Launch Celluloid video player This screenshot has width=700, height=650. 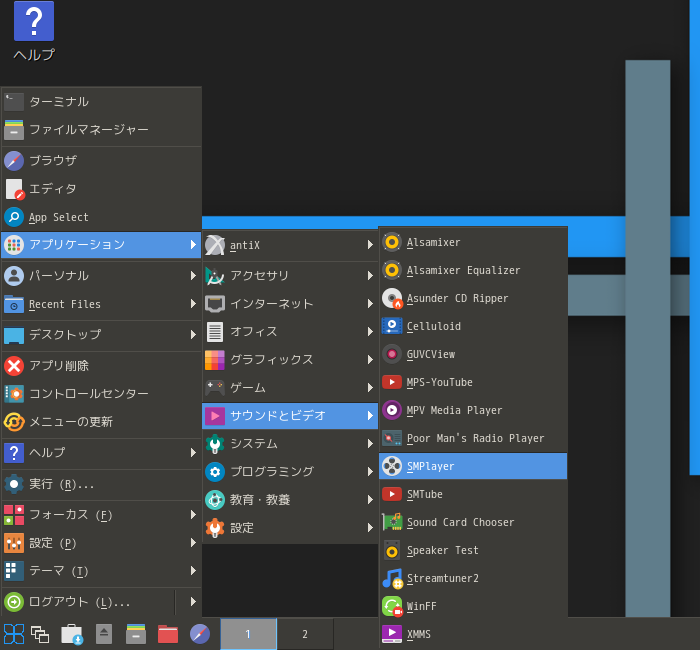473,326
